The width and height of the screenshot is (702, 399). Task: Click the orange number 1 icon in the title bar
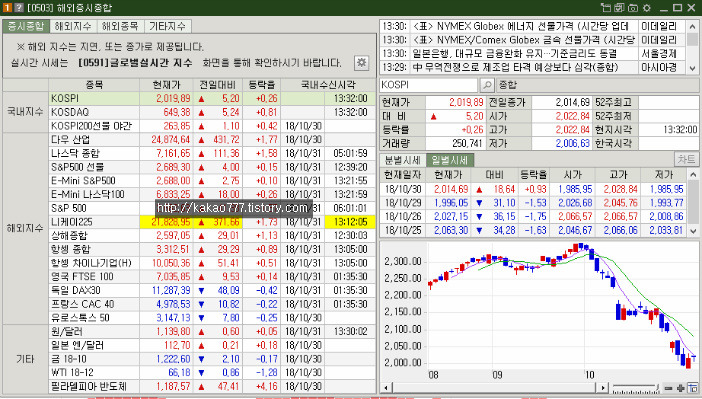click(7, 8)
